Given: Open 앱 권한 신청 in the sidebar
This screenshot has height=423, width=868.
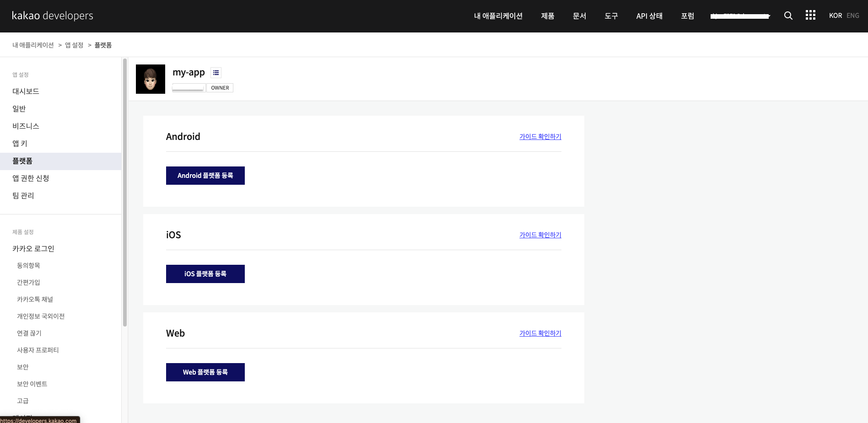Looking at the screenshot, I should coord(60,178).
